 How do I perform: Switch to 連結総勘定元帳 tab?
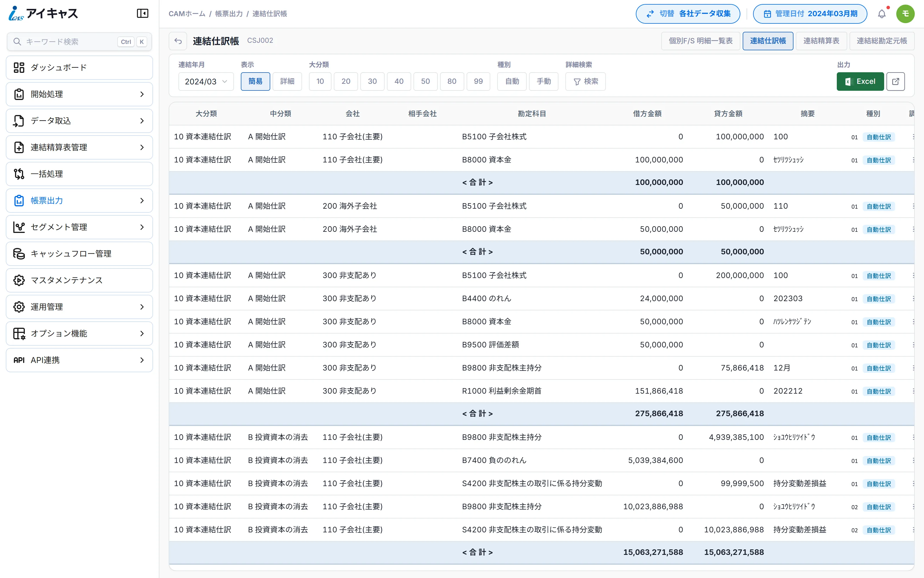882,41
